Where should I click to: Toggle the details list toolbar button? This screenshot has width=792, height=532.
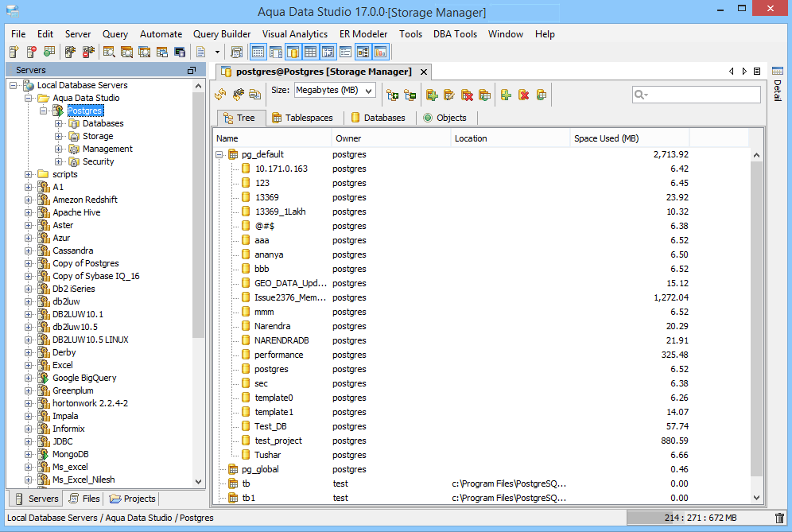[345, 52]
